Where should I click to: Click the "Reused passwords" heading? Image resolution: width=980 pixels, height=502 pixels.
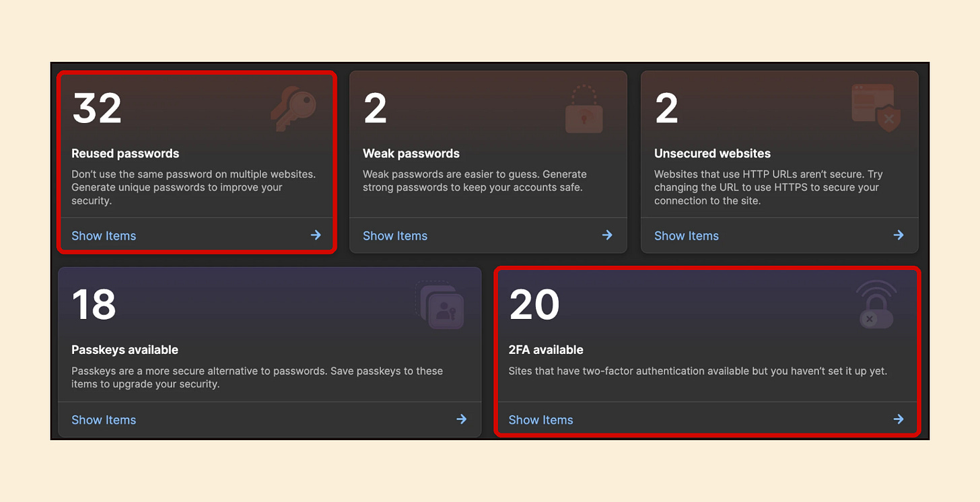125,153
